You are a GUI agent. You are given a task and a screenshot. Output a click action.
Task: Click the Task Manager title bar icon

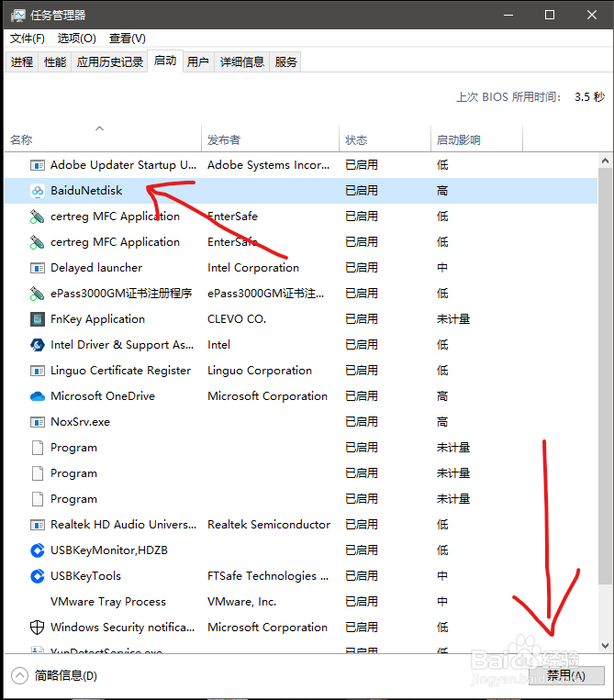tap(18, 16)
